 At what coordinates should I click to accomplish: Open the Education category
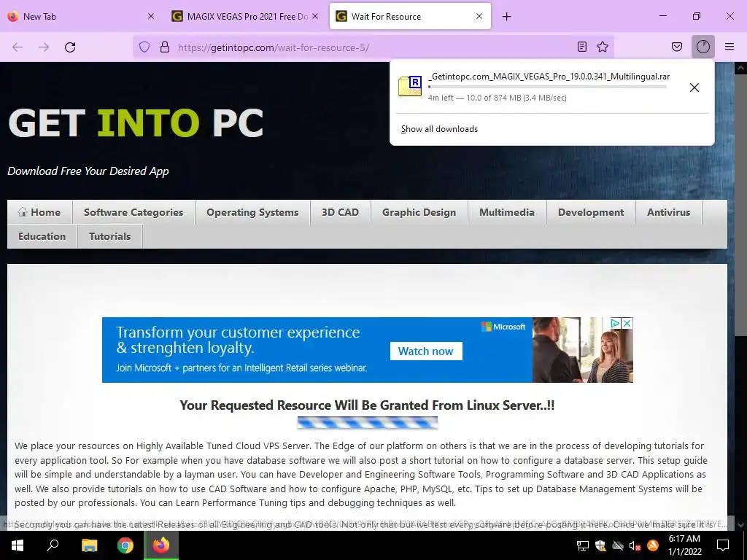pyautogui.click(x=42, y=236)
